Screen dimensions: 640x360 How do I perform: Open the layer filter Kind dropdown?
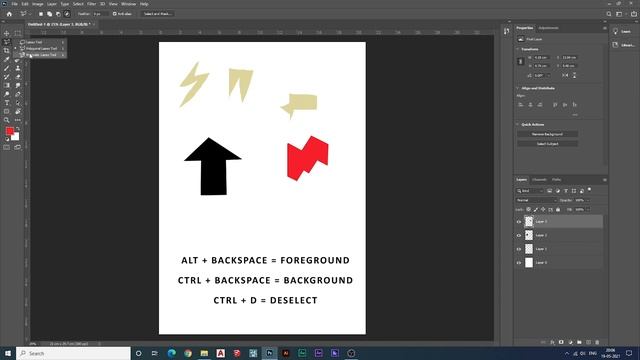pos(530,191)
